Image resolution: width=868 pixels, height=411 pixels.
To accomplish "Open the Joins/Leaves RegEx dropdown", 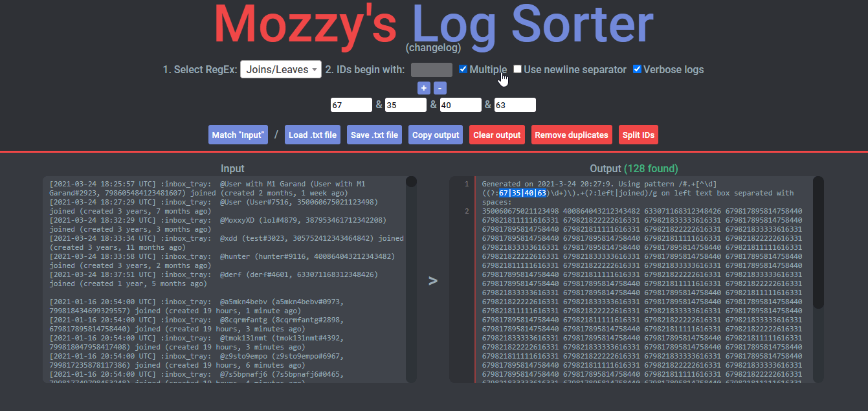I will click(280, 69).
